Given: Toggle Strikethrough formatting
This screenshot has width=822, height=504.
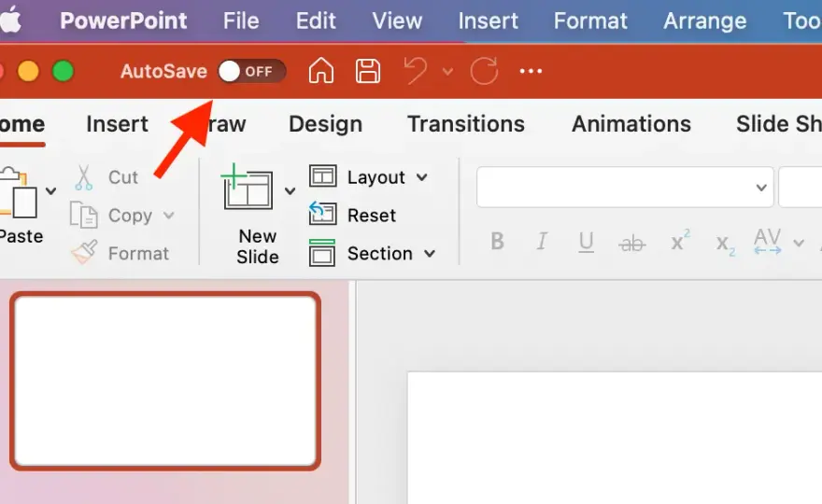Looking at the screenshot, I should [x=631, y=243].
